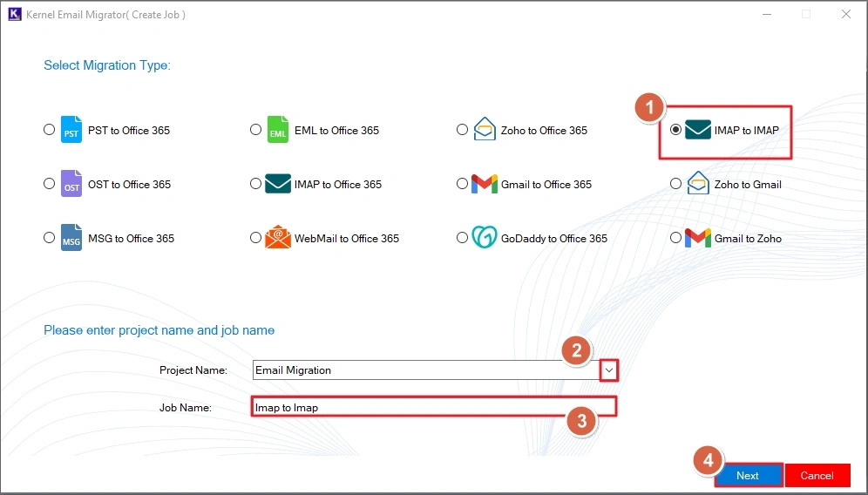Image resolution: width=868 pixels, height=495 pixels.
Task: Click the Kernel app logo in title bar
Action: tap(15, 14)
